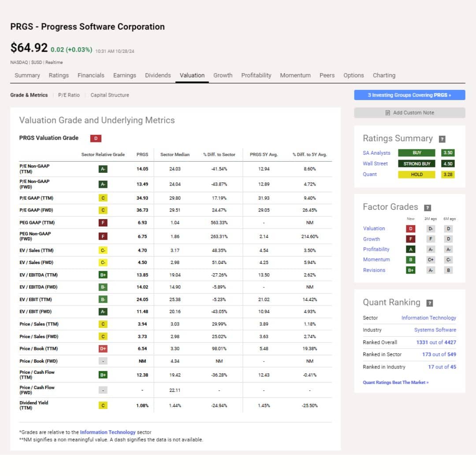Click the 17 out of 45 industry rank
Viewport: 476px width, 476px height.
coord(442,367)
